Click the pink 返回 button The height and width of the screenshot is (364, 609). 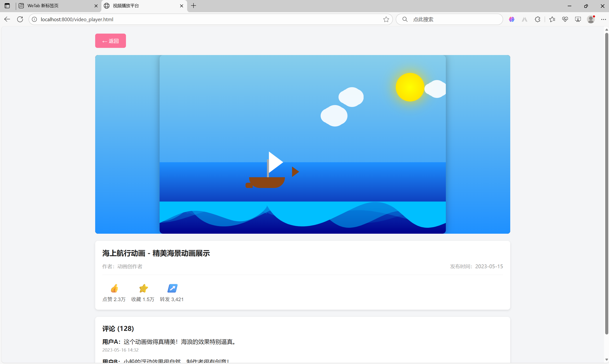110,41
